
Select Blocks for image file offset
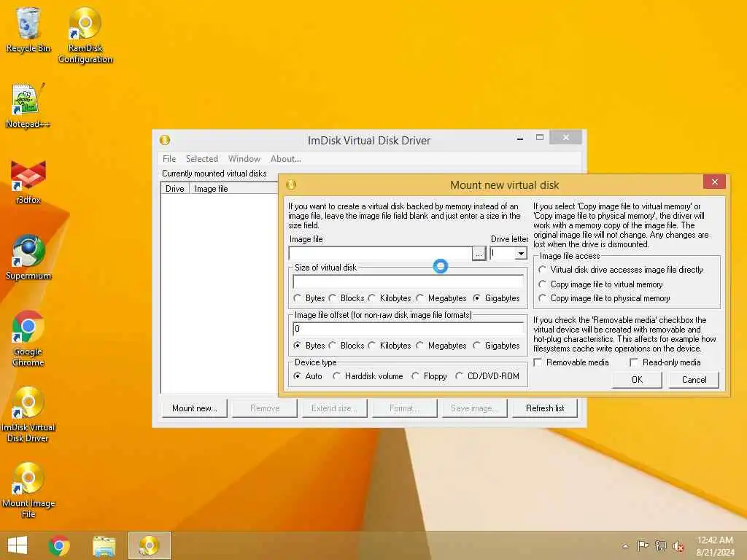pos(347,345)
